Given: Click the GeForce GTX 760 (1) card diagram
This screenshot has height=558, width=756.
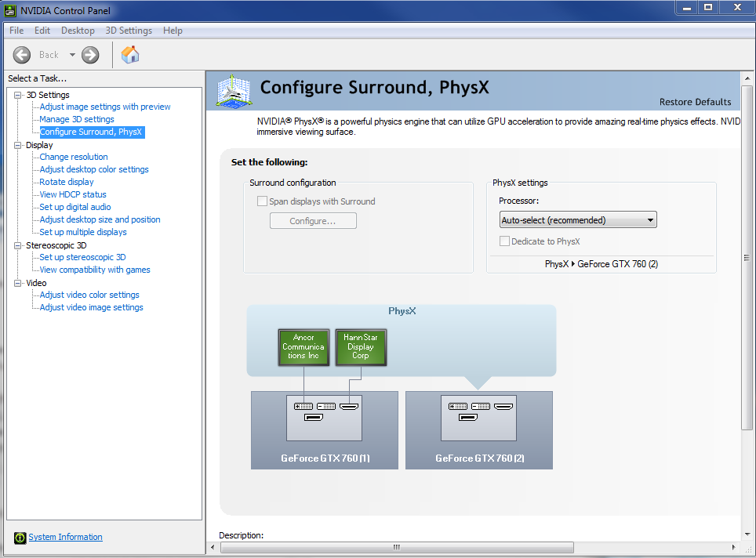Looking at the screenshot, I should click(x=325, y=429).
